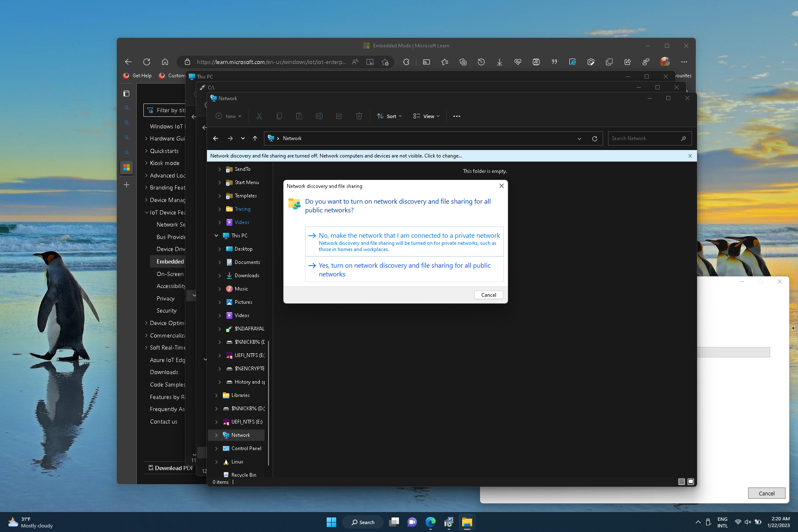Click the Cut scissors icon in toolbar
The image size is (798, 532).
click(259, 116)
